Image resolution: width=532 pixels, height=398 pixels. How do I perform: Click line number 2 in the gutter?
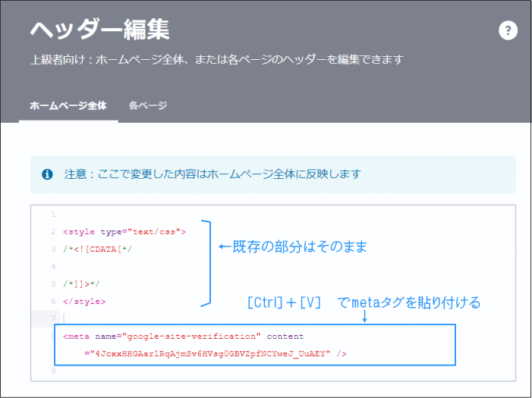click(53, 232)
